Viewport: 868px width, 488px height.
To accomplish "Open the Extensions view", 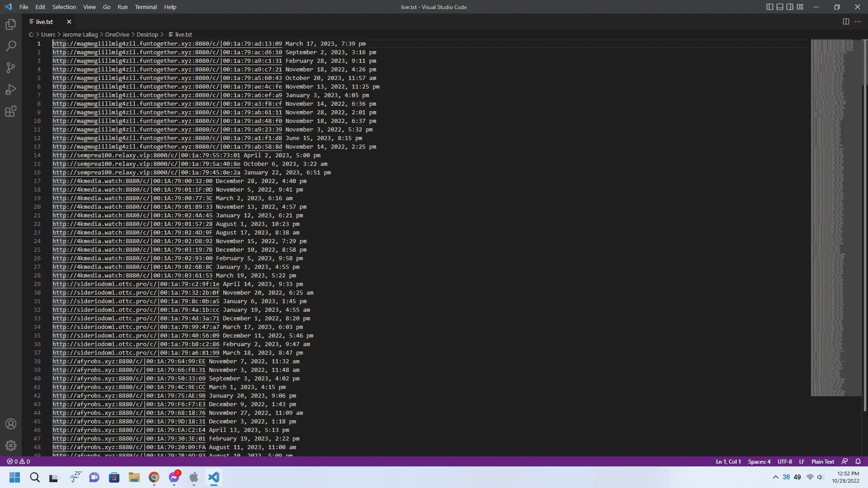I will (11, 111).
